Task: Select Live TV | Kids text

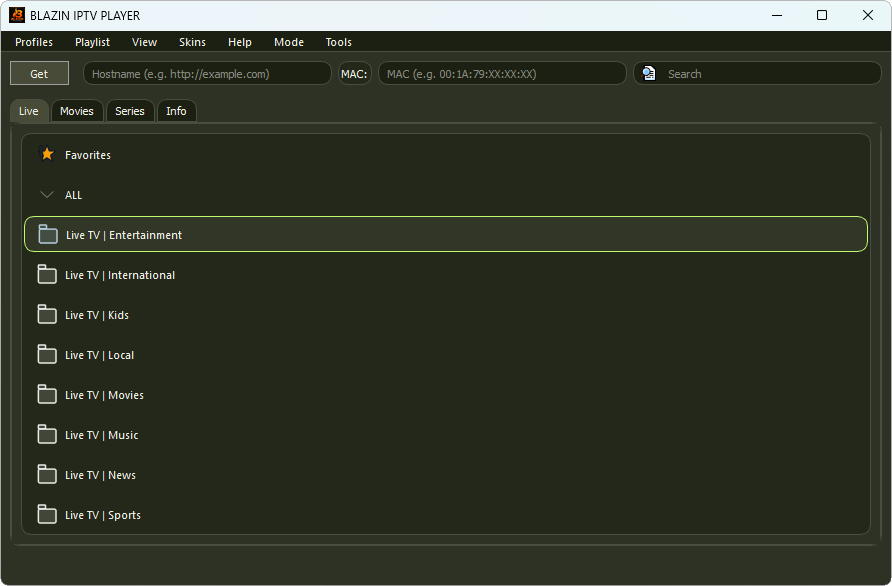Action: 97,315
